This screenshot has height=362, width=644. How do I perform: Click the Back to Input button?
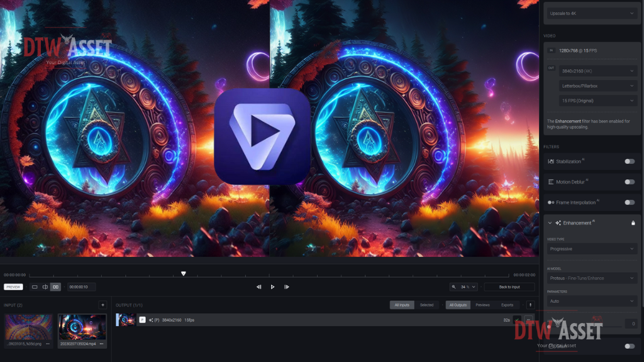(x=509, y=287)
